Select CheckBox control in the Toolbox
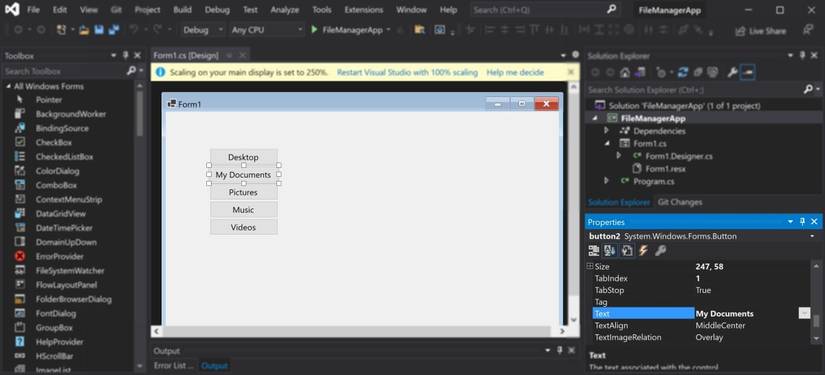This screenshot has width=825, height=375. click(x=54, y=143)
